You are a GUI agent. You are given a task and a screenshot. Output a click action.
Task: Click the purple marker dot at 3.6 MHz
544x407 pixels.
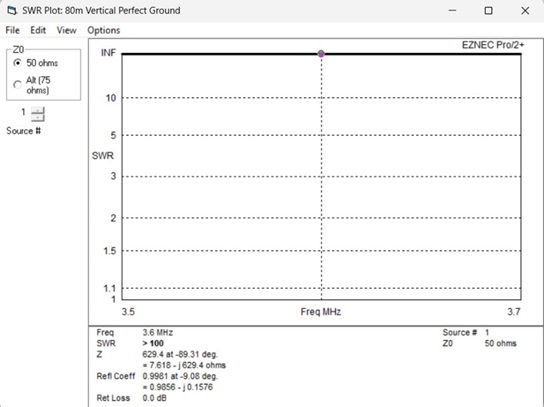321,54
